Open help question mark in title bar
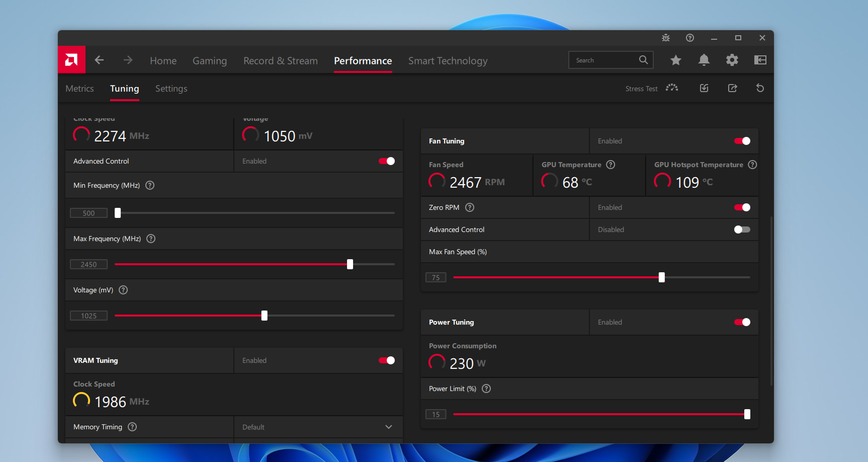This screenshot has height=462, width=868. pos(690,38)
